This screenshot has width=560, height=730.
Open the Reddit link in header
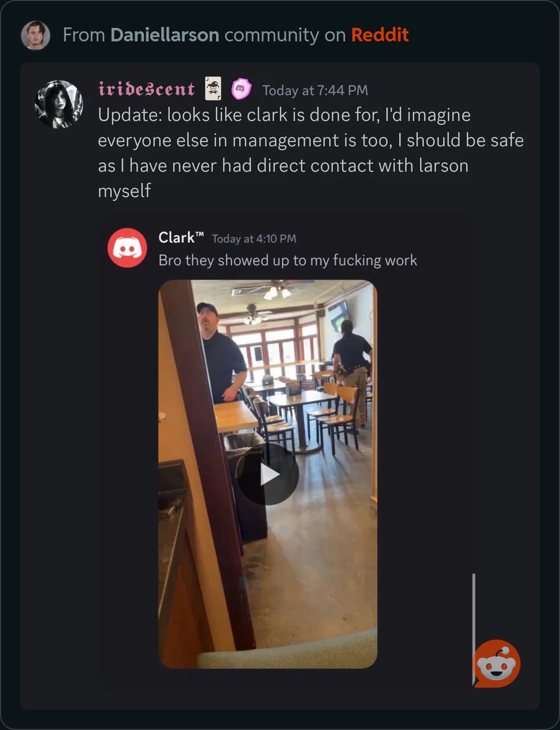380,35
